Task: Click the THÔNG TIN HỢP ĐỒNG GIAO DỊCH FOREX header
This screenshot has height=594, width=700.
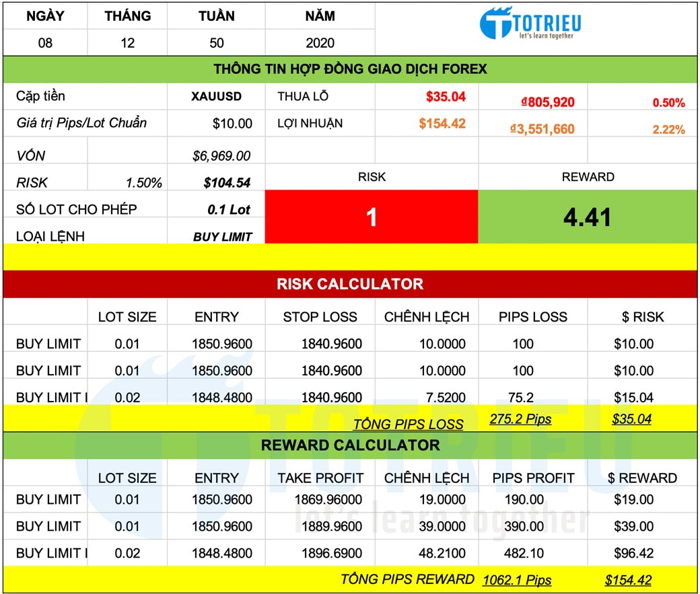Action: 350,69
